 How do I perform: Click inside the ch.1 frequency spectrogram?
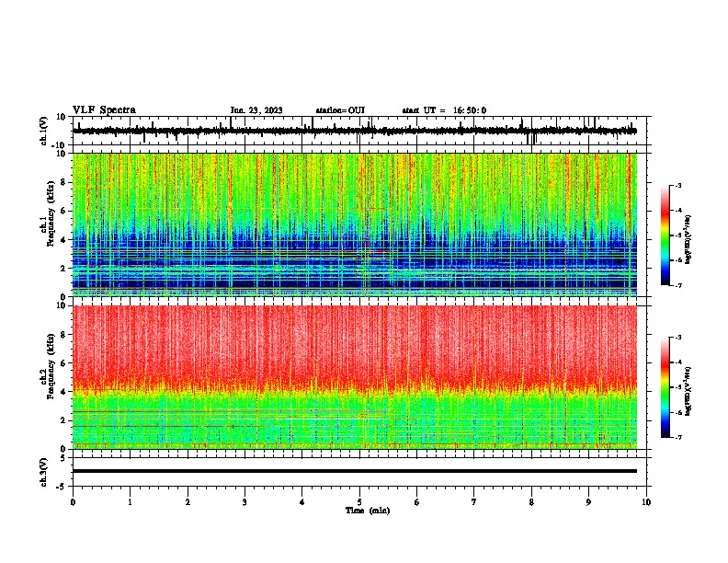(x=354, y=224)
